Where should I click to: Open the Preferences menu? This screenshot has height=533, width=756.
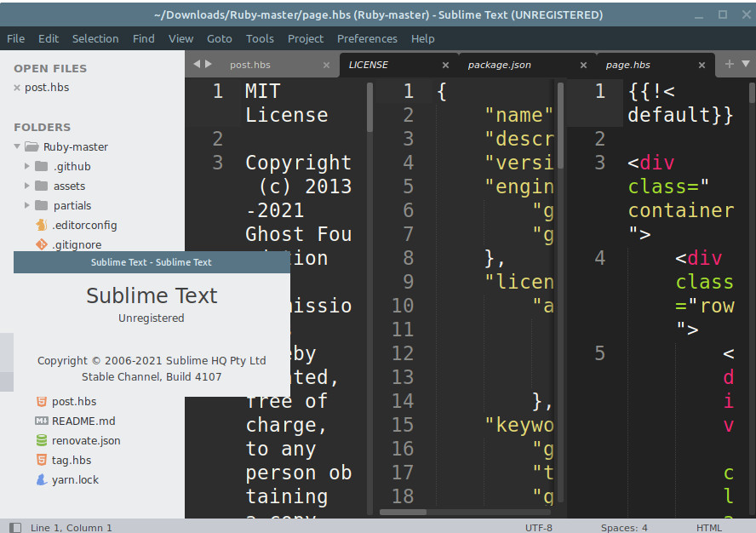click(367, 38)
